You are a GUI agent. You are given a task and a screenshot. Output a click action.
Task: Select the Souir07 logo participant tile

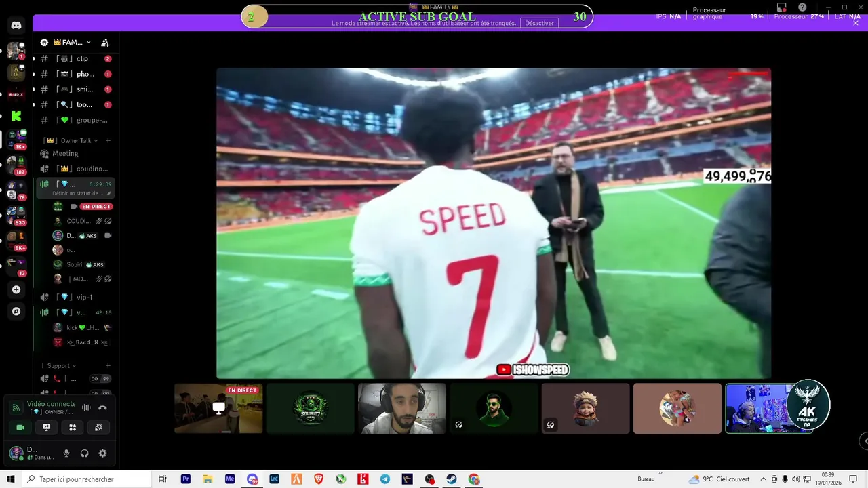point(311,409)
